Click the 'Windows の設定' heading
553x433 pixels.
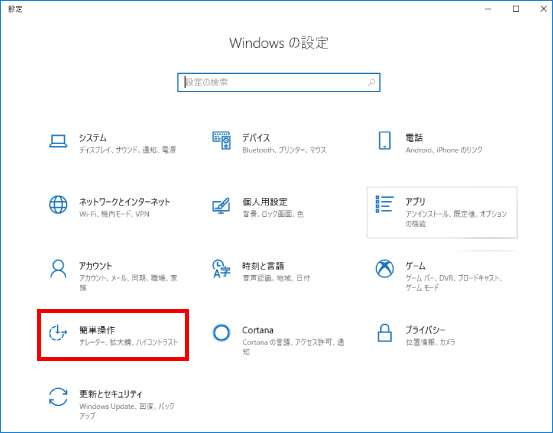pos(279,43)
